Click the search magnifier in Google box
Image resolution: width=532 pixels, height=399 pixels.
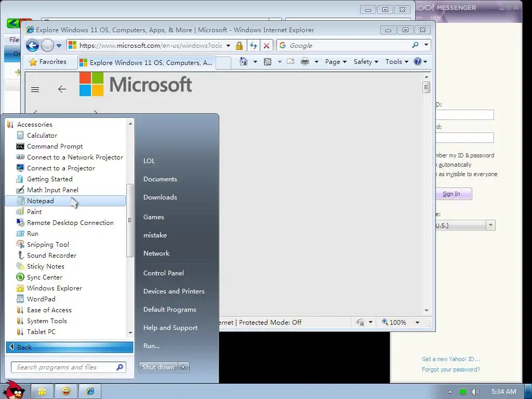415,45
